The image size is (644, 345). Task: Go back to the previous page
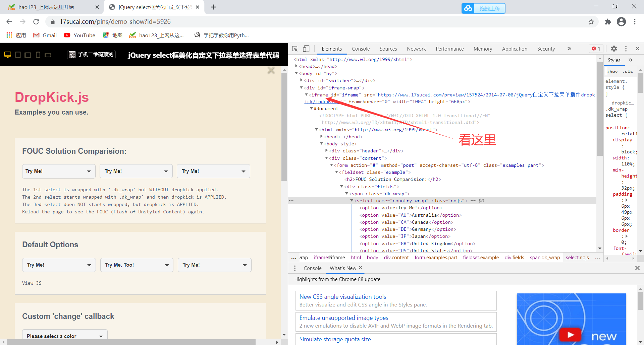[x=9, y=22]
